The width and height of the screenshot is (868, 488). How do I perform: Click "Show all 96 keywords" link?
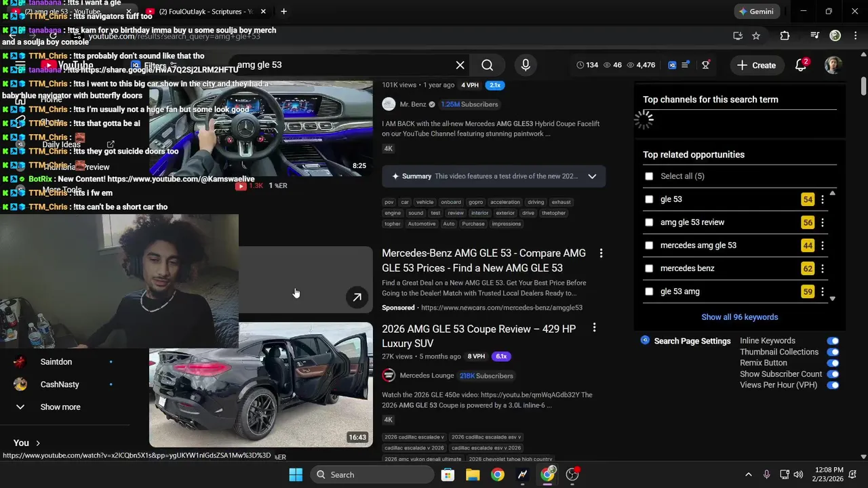coord(740,317)
